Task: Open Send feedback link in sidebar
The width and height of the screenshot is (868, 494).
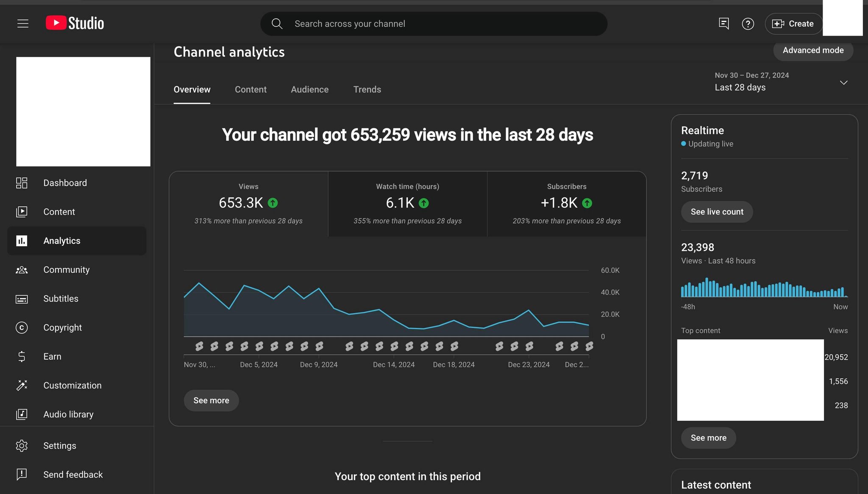Action: tap(77, 475)
